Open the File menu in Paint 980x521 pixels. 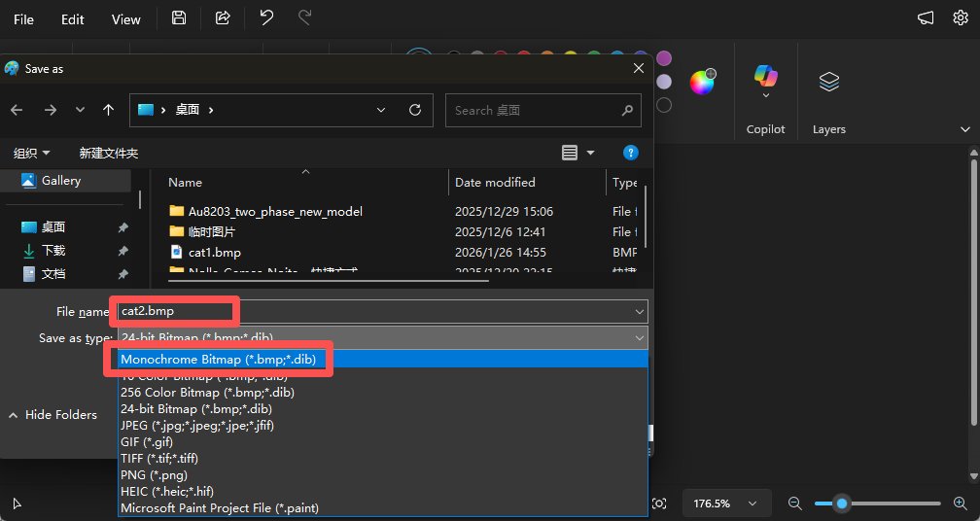[x=23, y=19]
